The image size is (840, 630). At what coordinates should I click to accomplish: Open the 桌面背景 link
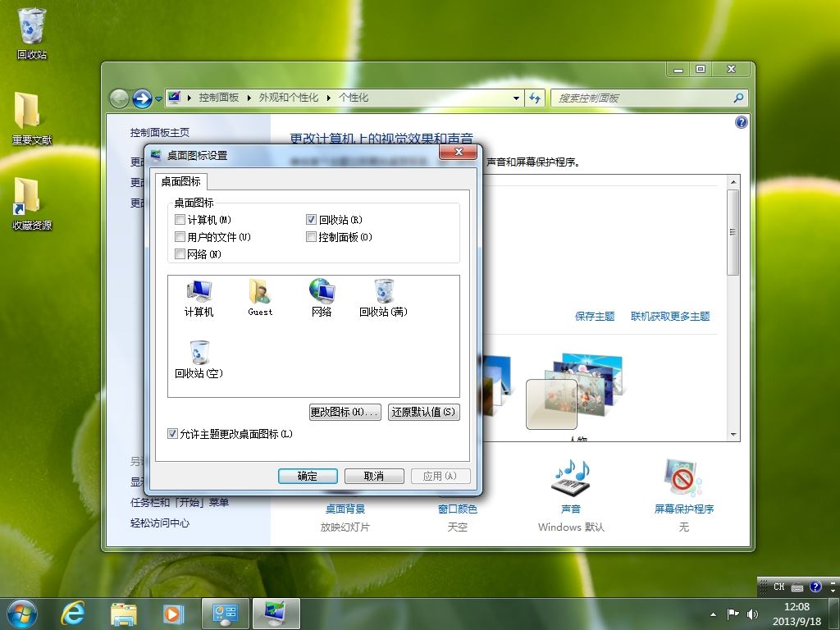(x=345, y=509)
